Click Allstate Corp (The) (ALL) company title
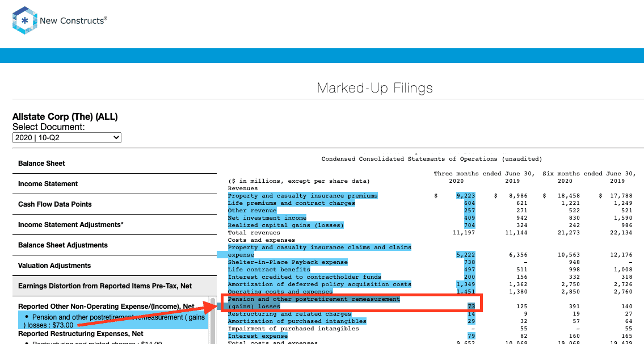The width and height of the screenshot is (644, 344). click(x=65, y=117)
